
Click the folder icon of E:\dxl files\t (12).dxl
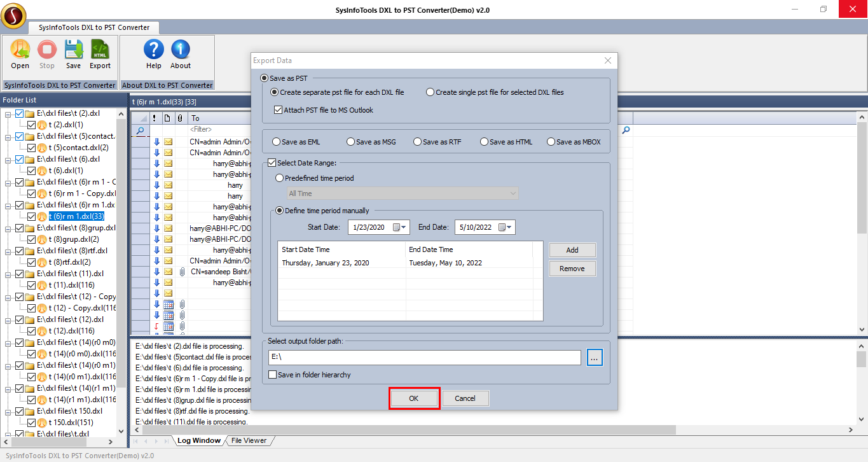30,319
